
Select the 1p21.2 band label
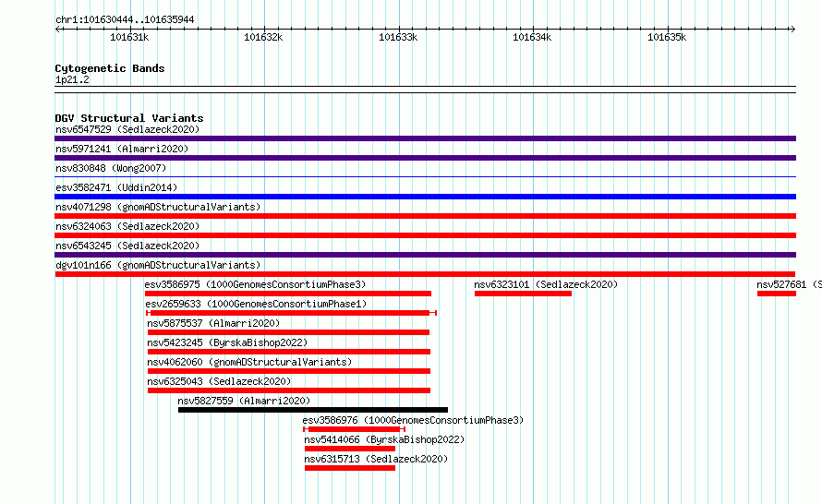72,80
